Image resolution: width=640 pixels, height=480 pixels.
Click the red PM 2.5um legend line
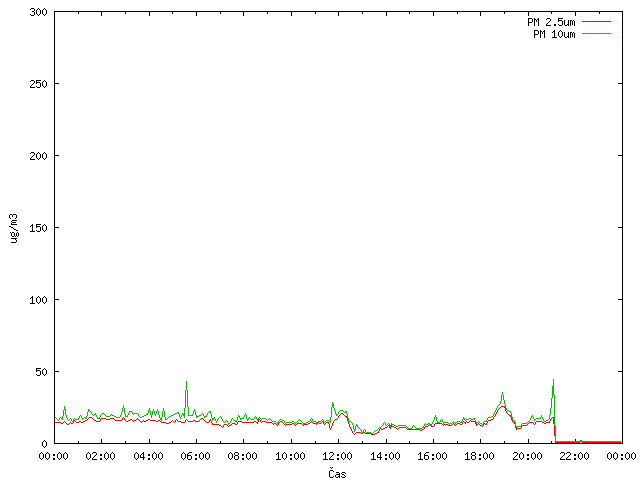coord(596,22)
